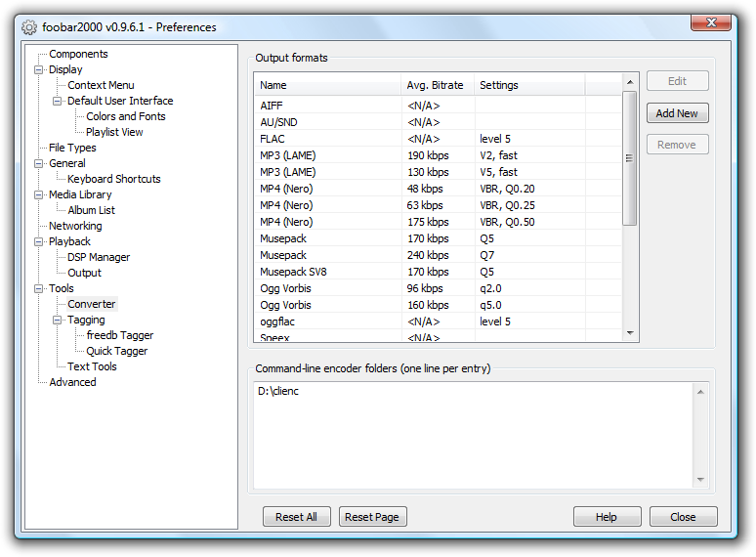Select Colors and Fonts in tree
This screenshot has width=756, height=557.
[125, 117]
